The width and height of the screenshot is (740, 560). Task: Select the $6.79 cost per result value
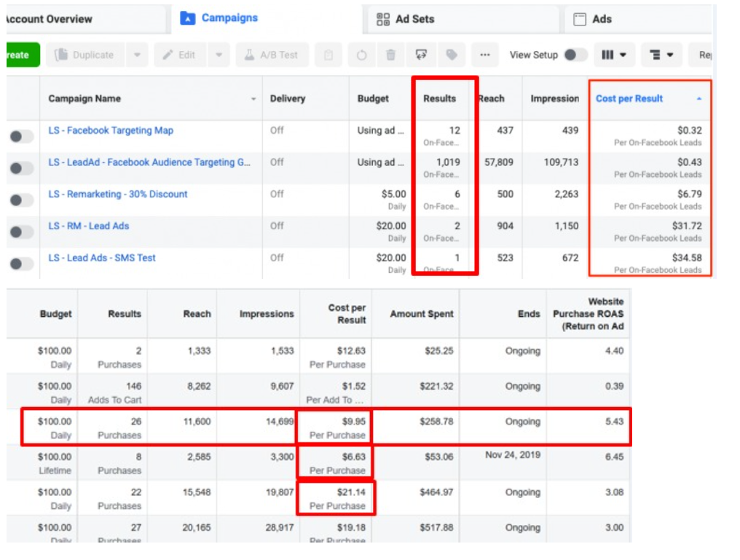pyautogui.click(x=690, y=194)
